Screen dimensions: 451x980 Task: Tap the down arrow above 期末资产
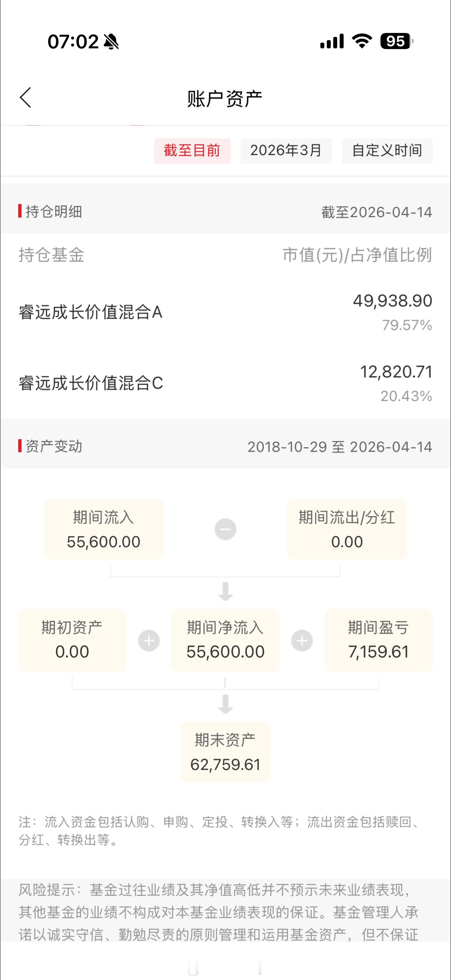coord(225,704)
